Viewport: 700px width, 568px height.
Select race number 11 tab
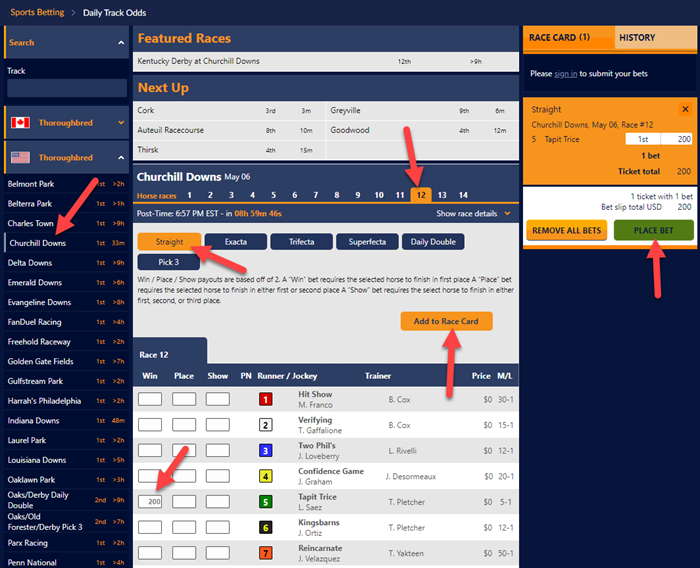point(400,195)
